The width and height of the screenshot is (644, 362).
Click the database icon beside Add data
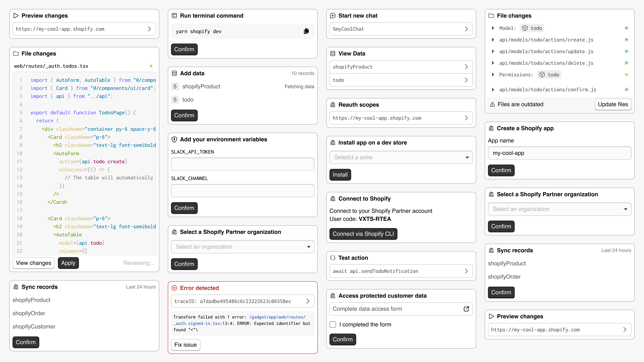pos(174,73)
